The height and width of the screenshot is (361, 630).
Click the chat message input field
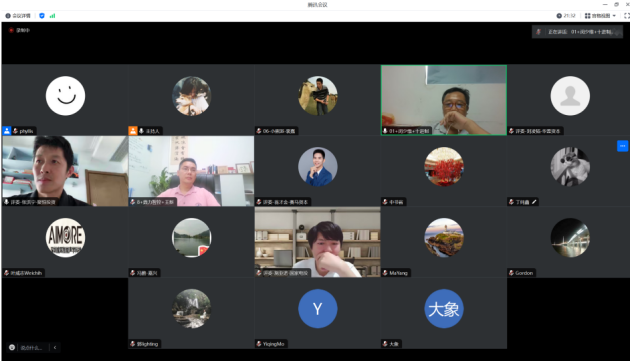pos(31,347)
